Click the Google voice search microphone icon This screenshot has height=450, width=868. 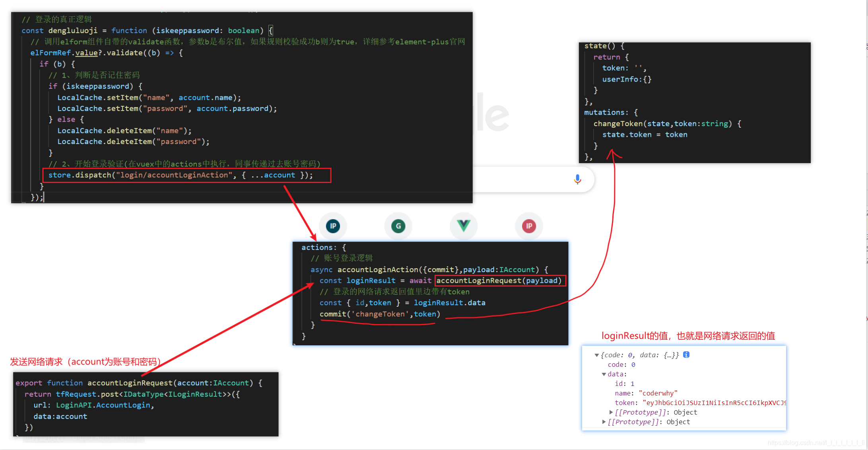pos(577,179)
